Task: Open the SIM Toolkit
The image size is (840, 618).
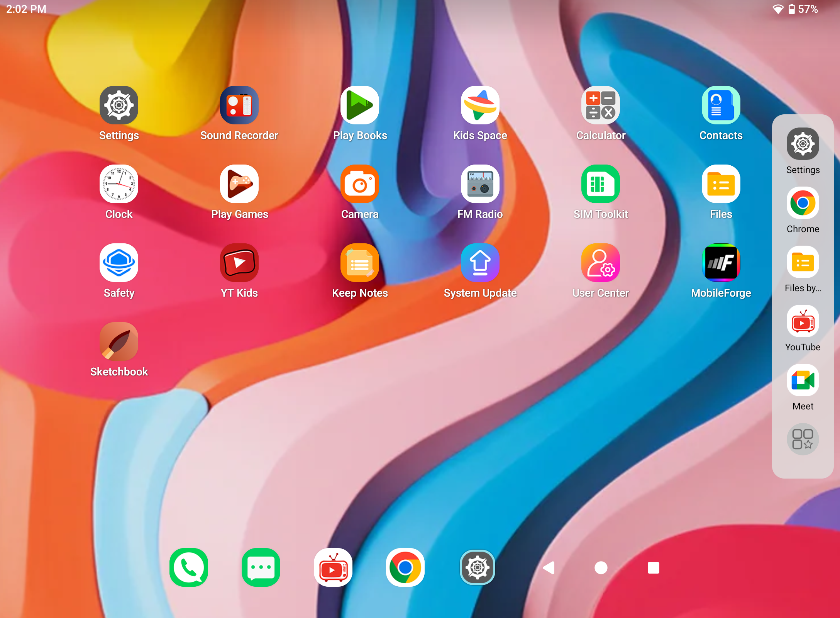Action: pos(601,185)
